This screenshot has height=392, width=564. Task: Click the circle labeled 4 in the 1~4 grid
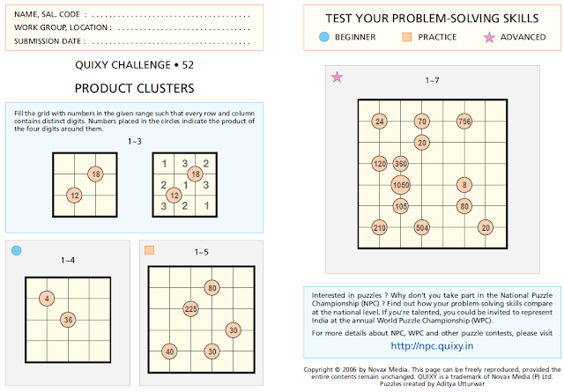point(47,298)
